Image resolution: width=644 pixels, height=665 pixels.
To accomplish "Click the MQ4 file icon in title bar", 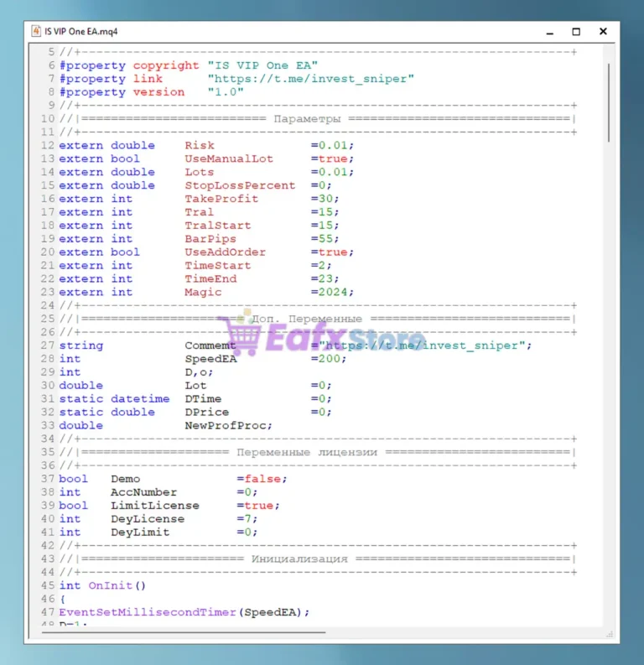I will [36, 31].
